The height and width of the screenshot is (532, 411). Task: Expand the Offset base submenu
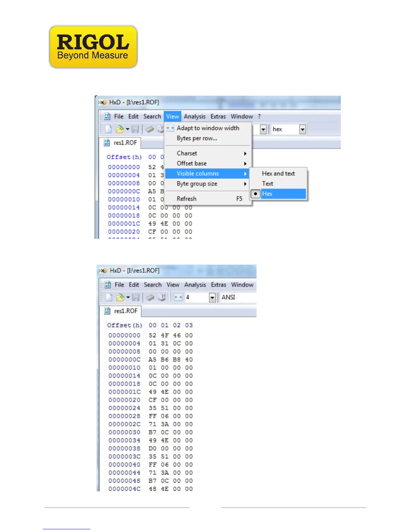(208, 163)
